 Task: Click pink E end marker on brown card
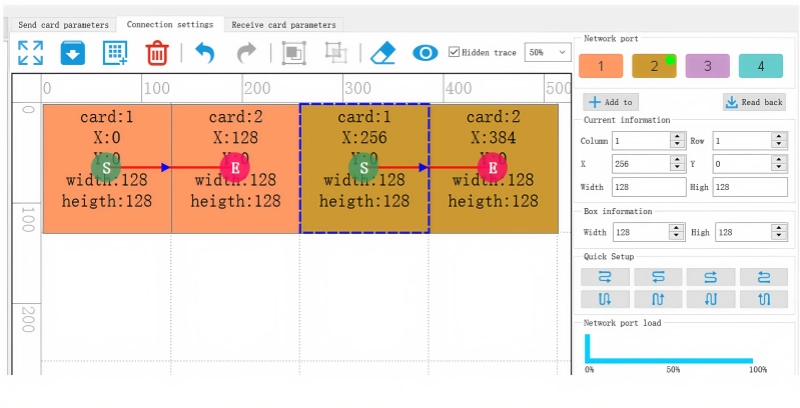(492, 167)
